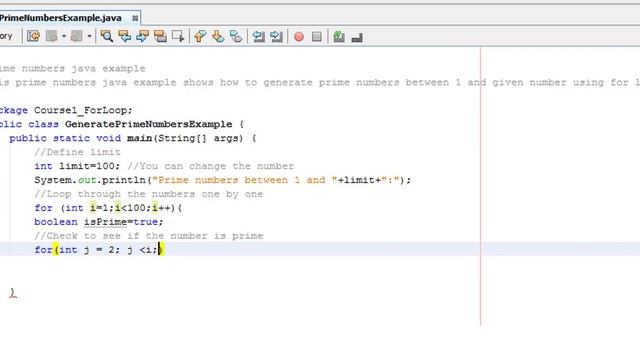Jump to Last Edit location icon
The width and height of the screenshot is (640, 360).
[x=33, y=36]
